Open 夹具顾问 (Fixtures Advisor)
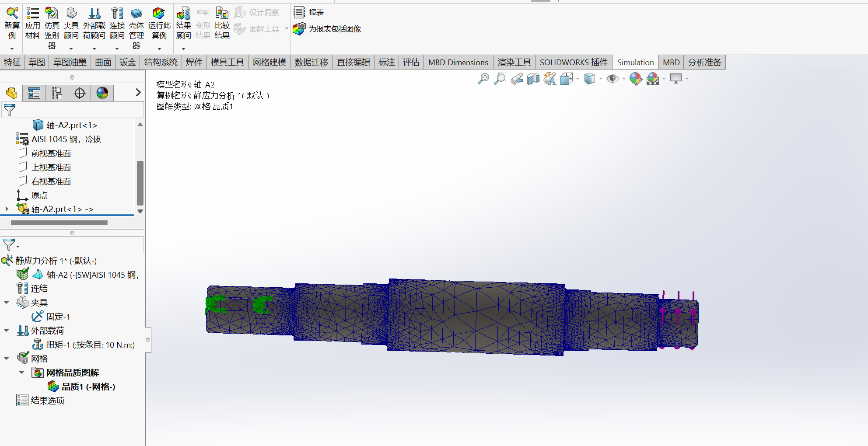This screenshot has width=868, height=446. (x=71, y=13)
